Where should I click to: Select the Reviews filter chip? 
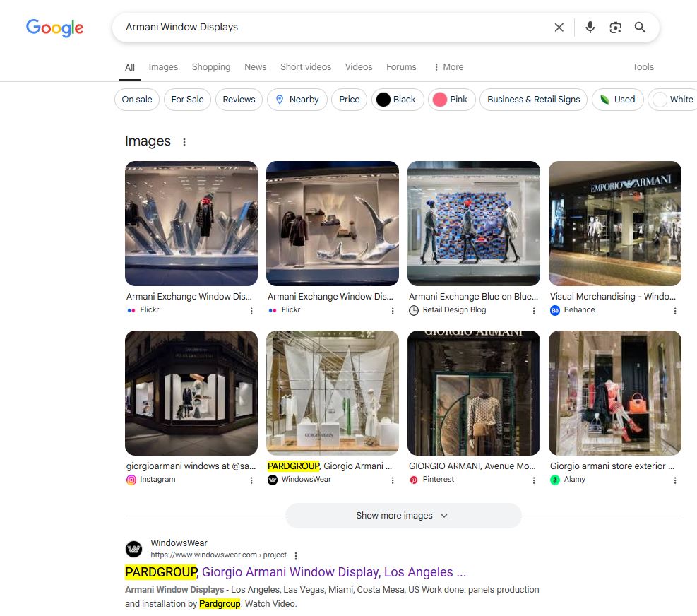[x=239, y=99]
